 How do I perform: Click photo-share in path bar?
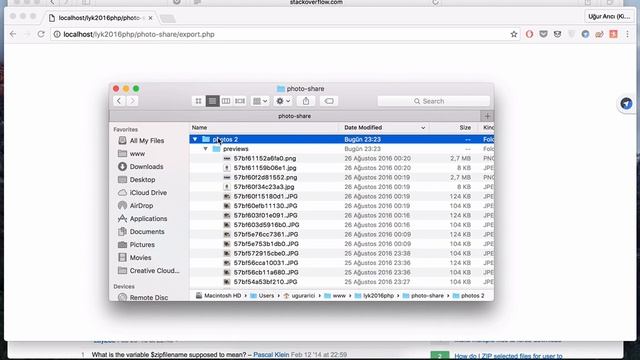[423, 296]
